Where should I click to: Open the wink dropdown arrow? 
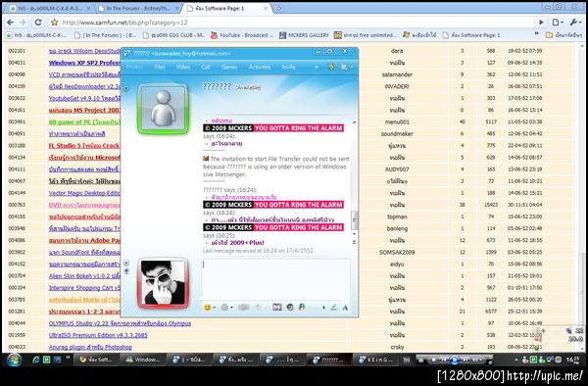click(231, 308)
